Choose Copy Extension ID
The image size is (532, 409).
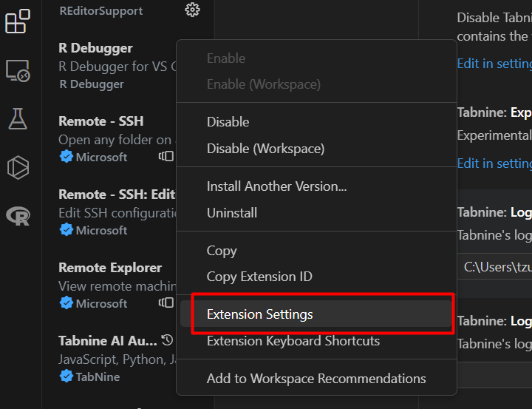pyautogui.click(x=316, y=277)
